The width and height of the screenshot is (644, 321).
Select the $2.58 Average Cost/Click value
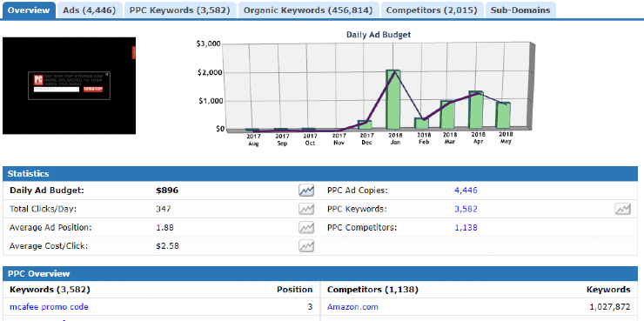(167, 246)
